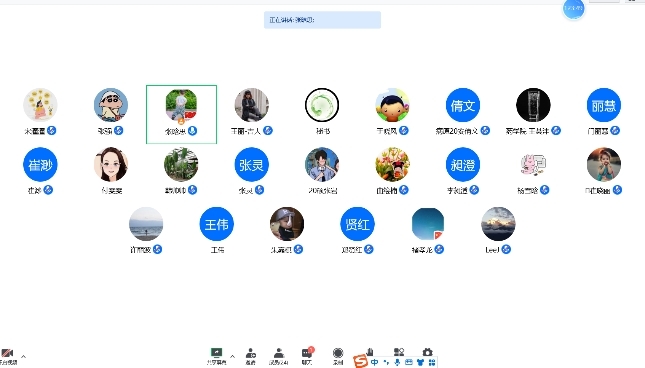Open the camera snapshot icon in toolbar
The image size is (645, 368).
[427, 352]
